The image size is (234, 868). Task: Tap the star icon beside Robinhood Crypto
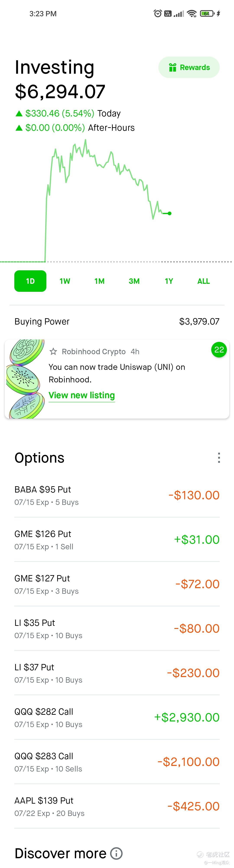point(53,351)
